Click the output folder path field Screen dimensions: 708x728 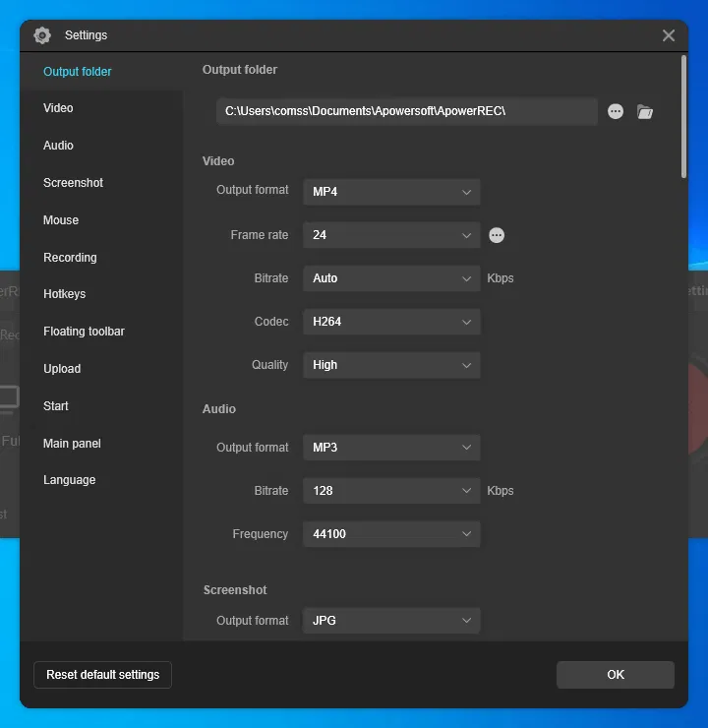click(407, 111)
